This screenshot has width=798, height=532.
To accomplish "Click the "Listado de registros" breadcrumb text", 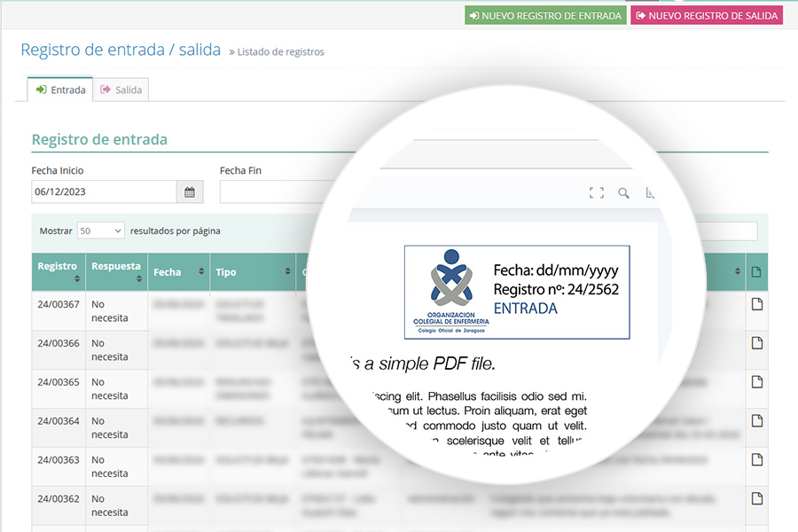I will click(281, 52).
